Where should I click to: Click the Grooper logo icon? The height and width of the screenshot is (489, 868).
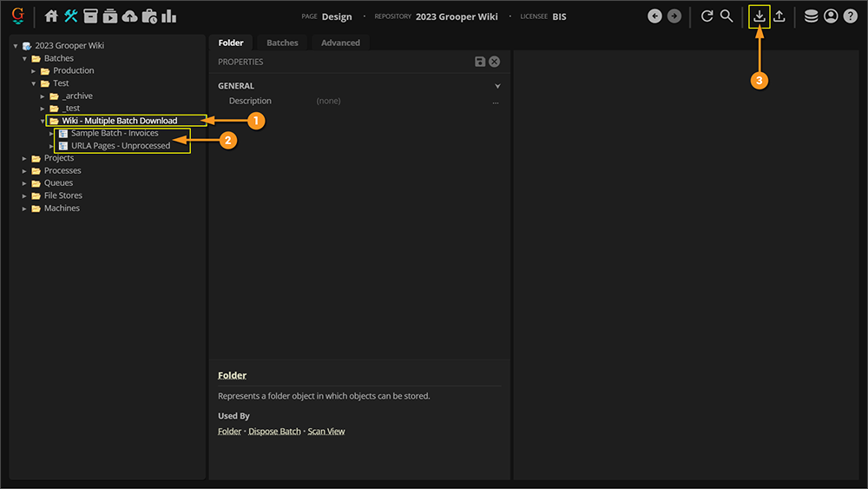click(x=17, y=16)
